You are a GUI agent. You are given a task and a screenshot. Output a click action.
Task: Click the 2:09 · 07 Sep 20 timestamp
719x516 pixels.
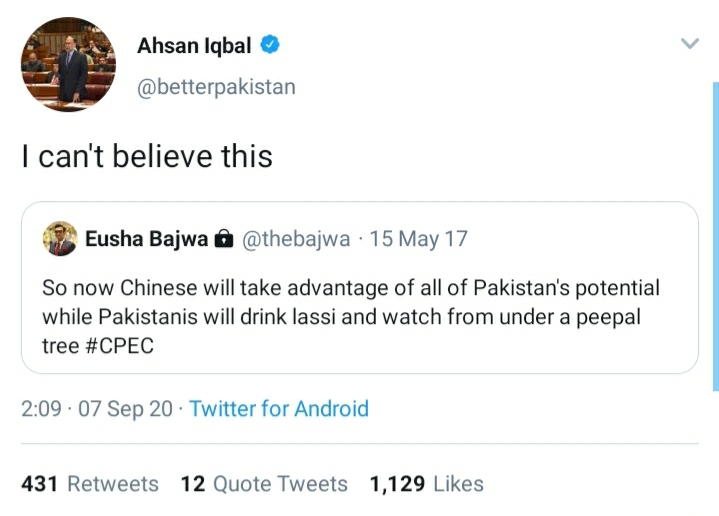pos(96,409)
